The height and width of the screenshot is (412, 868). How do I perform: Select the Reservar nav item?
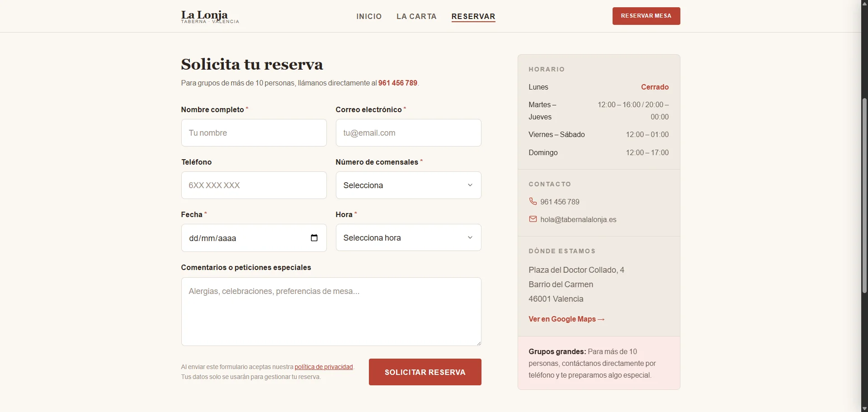point(473,16)
